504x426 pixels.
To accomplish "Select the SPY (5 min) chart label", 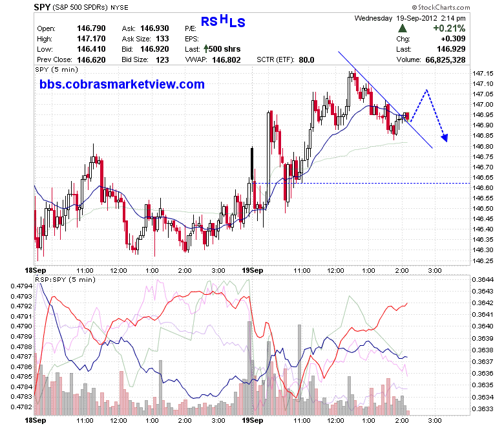I will tap(57, 69).
